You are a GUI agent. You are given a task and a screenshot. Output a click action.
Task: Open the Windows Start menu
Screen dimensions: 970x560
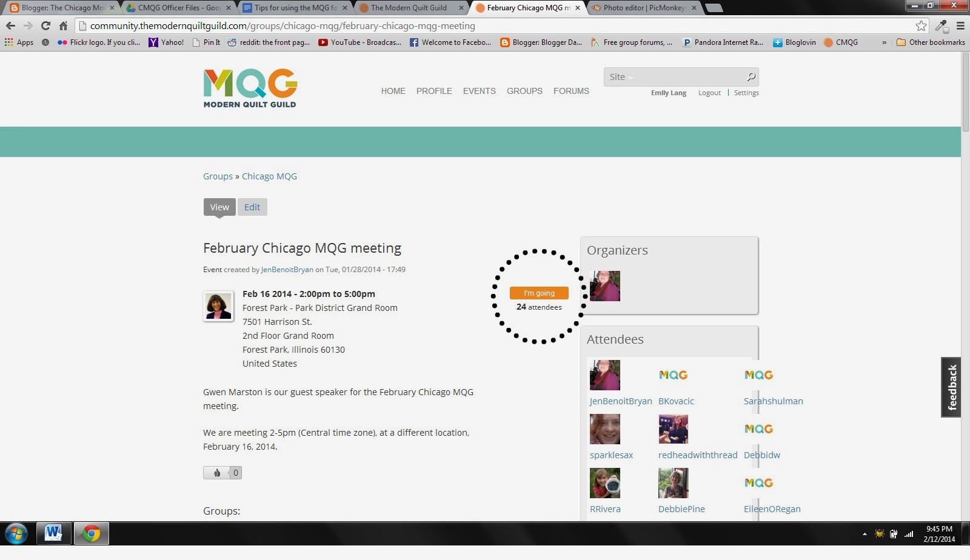(x=16, y=534)
